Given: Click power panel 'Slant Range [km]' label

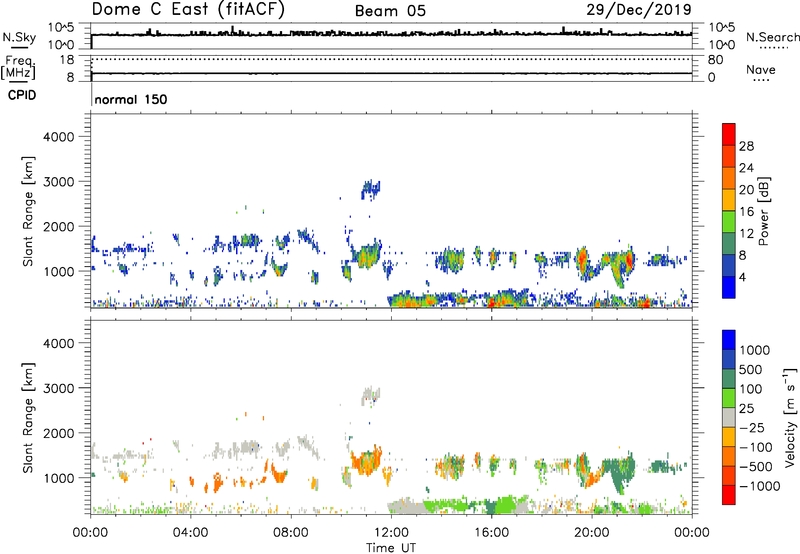Looking at the screenshot, I should click(x=28, y=211).
